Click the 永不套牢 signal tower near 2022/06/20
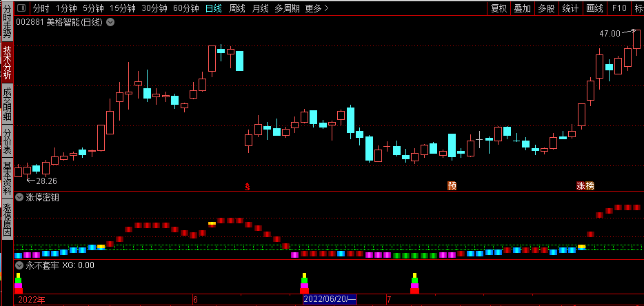The height and width of the screenshot is (306, 644). (x=304, y=283)
